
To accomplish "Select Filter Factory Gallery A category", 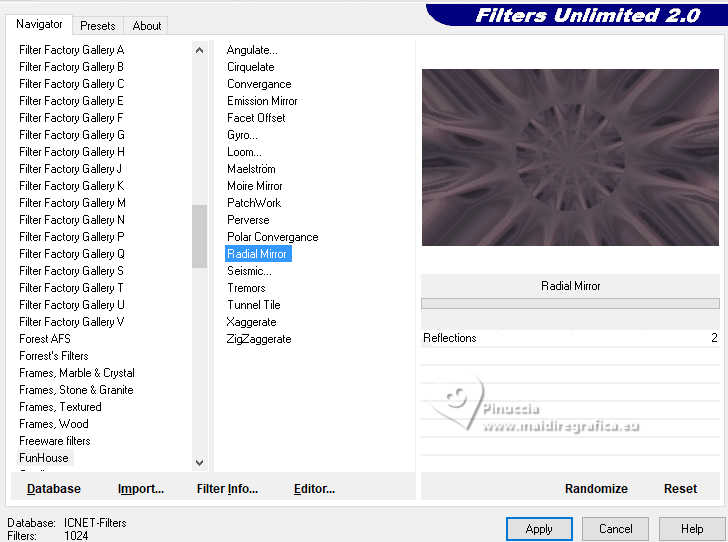I will 72,50.
